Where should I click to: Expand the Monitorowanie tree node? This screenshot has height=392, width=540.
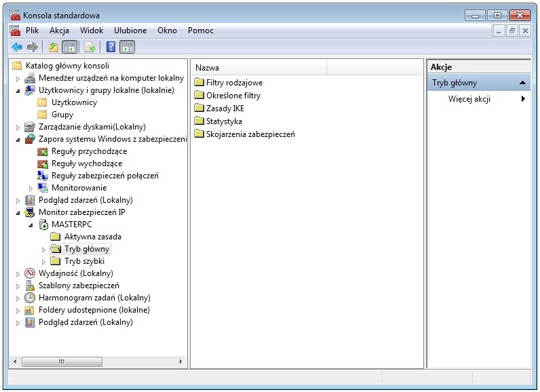(x=31, y=188)
